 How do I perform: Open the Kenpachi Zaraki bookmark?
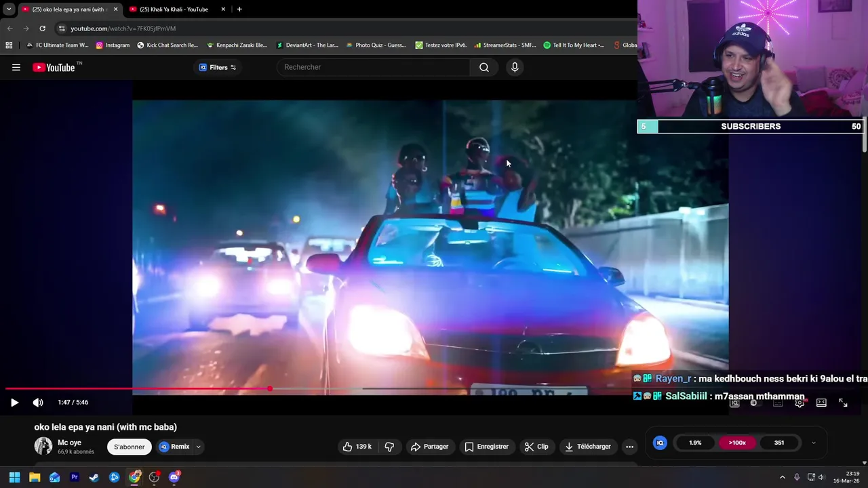tap(237, 45)
